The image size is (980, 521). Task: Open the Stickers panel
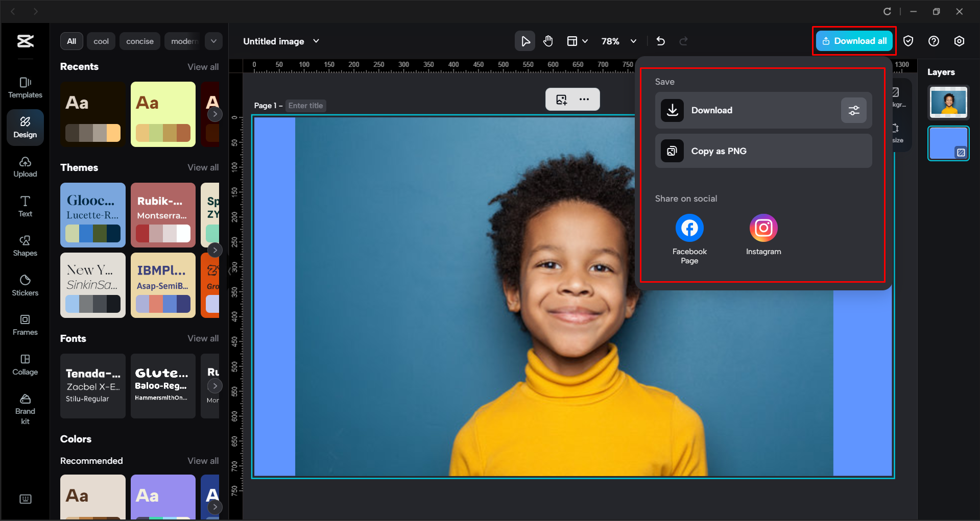pos(25,285)
